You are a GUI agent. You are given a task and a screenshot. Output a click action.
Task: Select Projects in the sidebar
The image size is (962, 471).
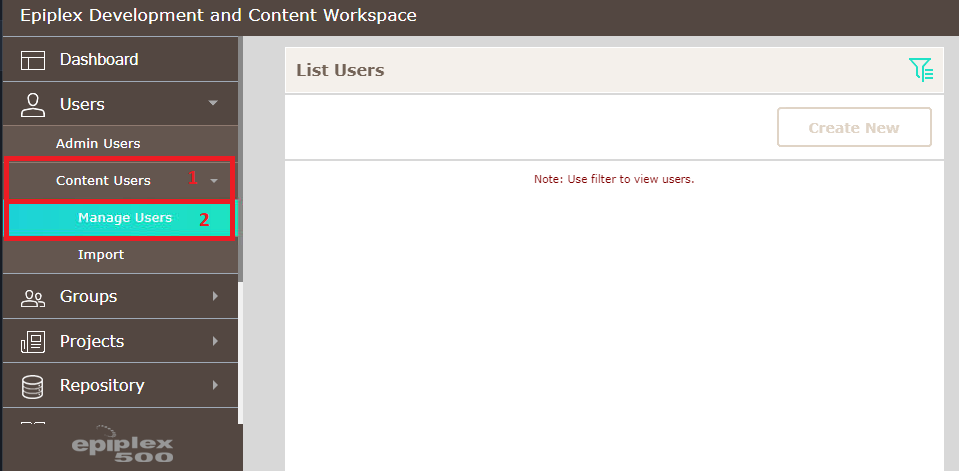click(120, 341)
